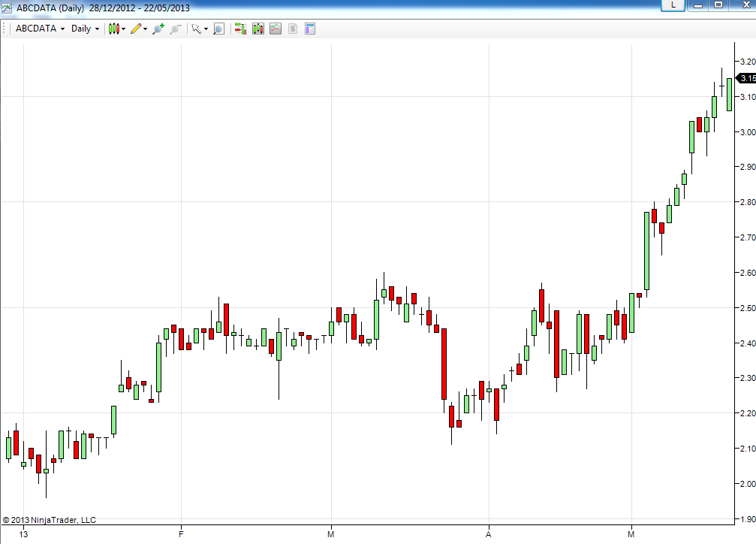Click the chart window icon in title bar
This screenshot has height=544, width=756.
tap(7, 8)
